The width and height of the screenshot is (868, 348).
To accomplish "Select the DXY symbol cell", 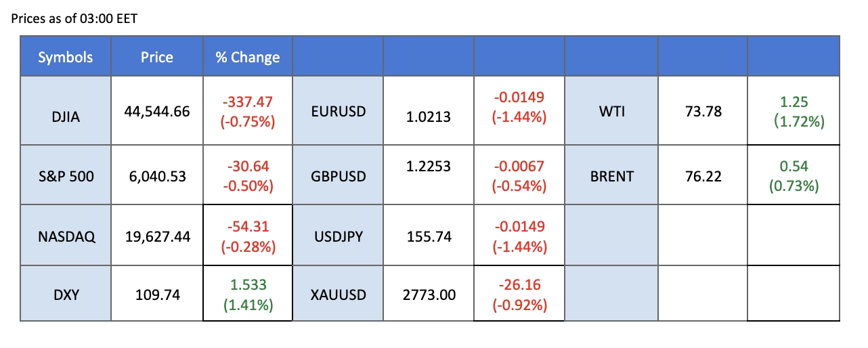I will 65,295.
